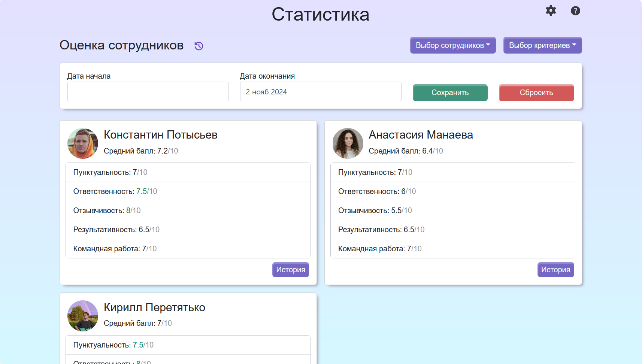
Task: Select Ответственность: 7.5/10 row
Action: [x=188, y=191]
